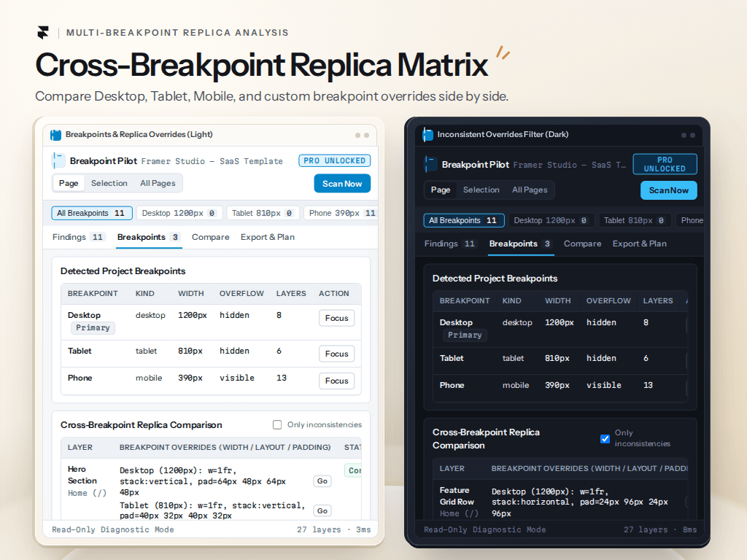Select Page scope in the Light panel
This screenshot has height=560, width=747.
(x=69, y=183)
